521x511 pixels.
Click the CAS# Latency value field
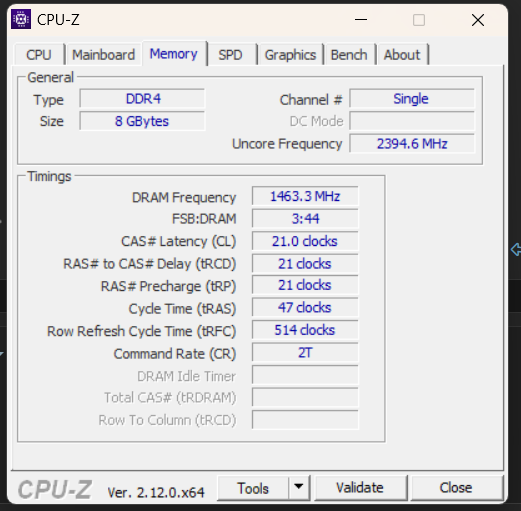click(x=305, y=241)
